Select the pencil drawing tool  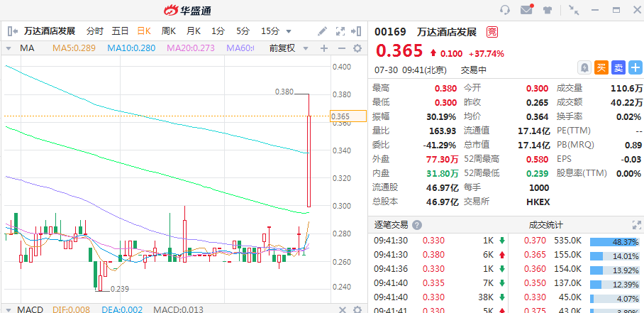point(323,31)
